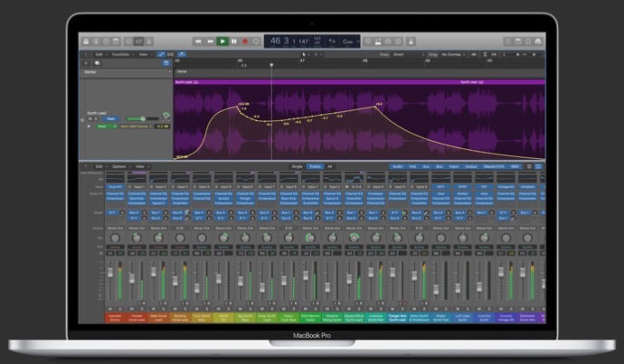Screen dimensions: 624x364
Task: Click the Forward transport button
Action: click(x=210, y=42)
